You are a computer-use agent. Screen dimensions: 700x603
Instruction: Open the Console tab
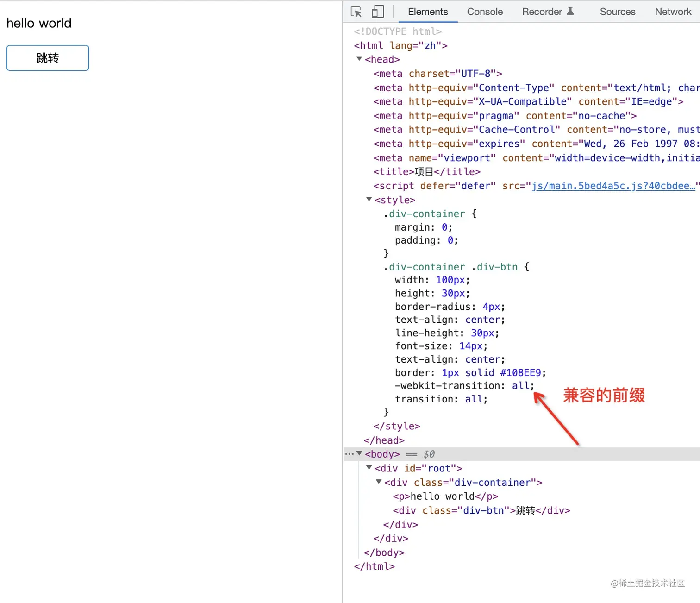coord(485,12)
